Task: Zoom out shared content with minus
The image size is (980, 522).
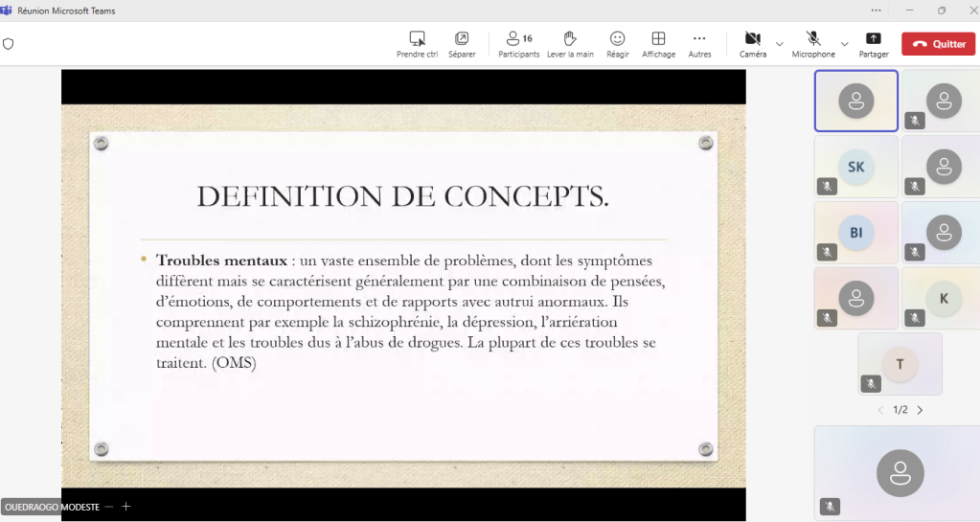Action: [x=109, y=507]
